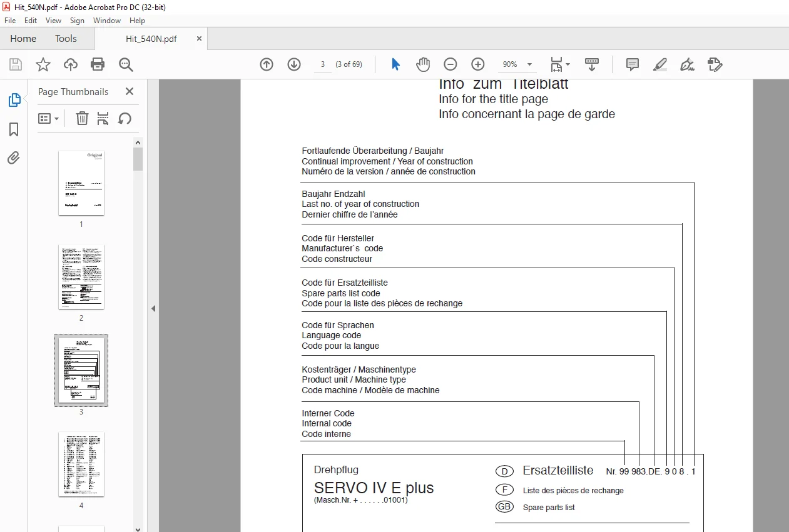
Task: Go to next page arrow
Action: pyautogui.click(x=294, y=64)
